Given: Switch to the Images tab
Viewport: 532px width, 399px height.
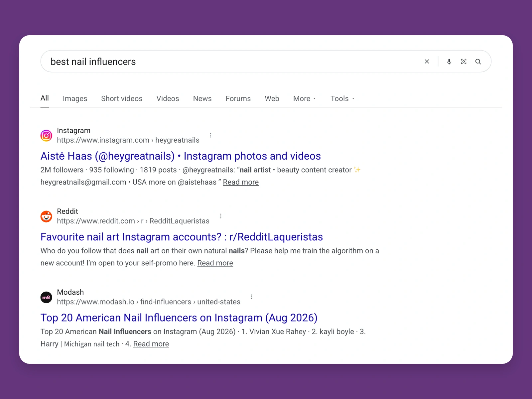Looking at the screenshot, I should tap(75, 98).
